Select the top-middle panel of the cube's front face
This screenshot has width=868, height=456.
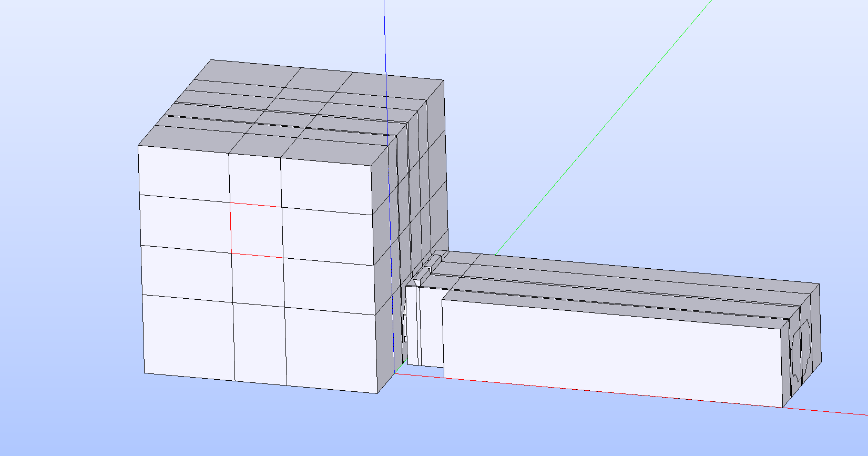pyautogui.click(x=255, y=180)
